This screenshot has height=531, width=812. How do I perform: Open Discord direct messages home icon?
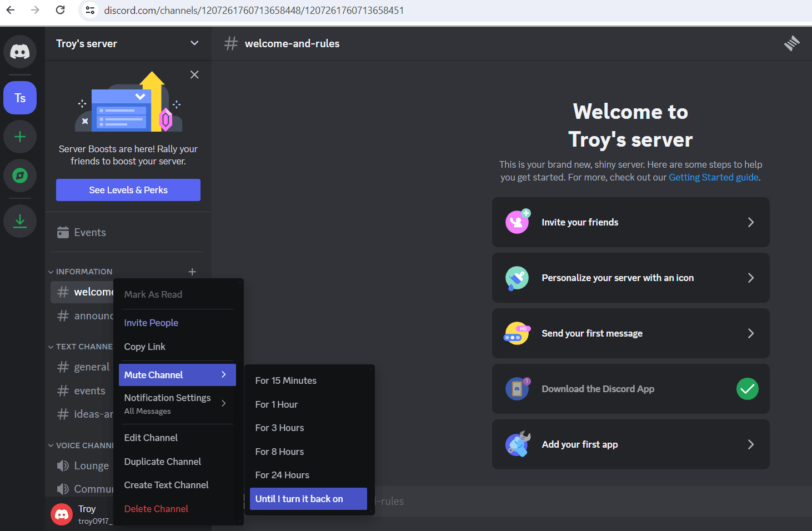click(20, 52)
